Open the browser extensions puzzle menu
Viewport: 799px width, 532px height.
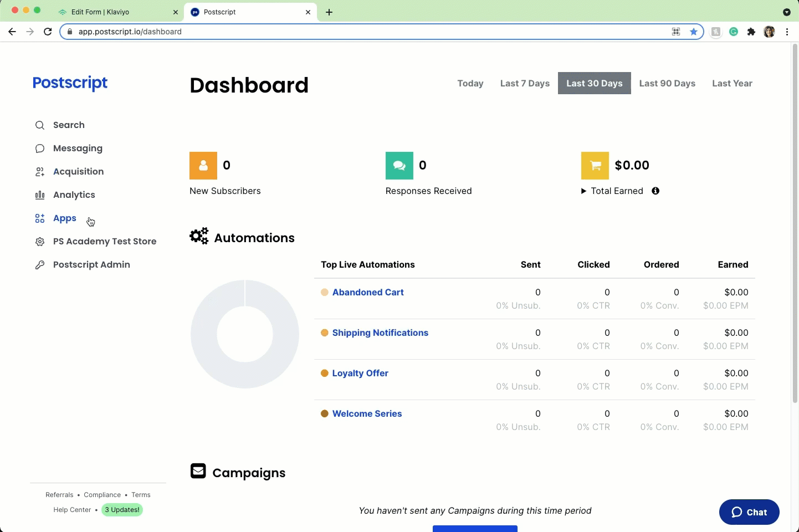(x=751, y=32)
